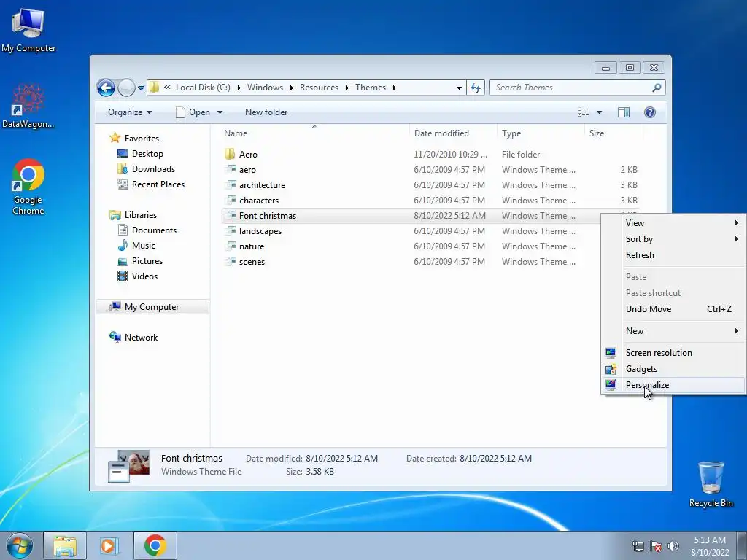Select Undo Move in context menu

click(673, 309)
